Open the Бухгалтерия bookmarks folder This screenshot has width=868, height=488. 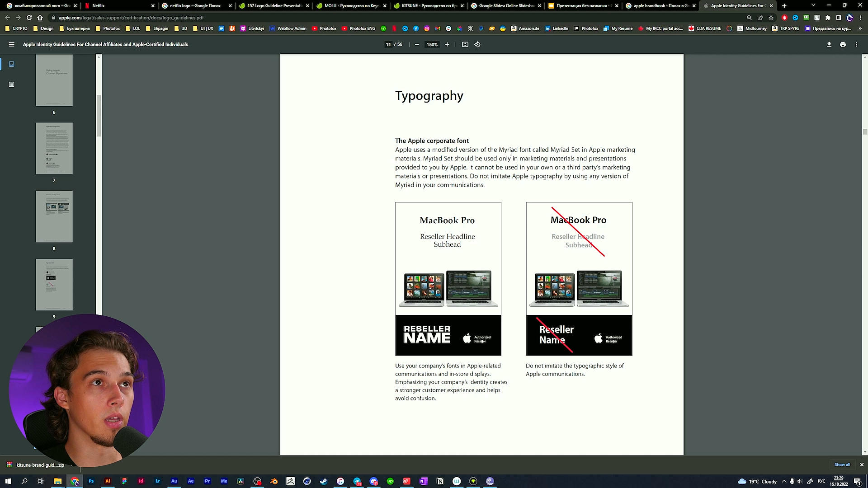pyautogui.click(x=74, y=28)
